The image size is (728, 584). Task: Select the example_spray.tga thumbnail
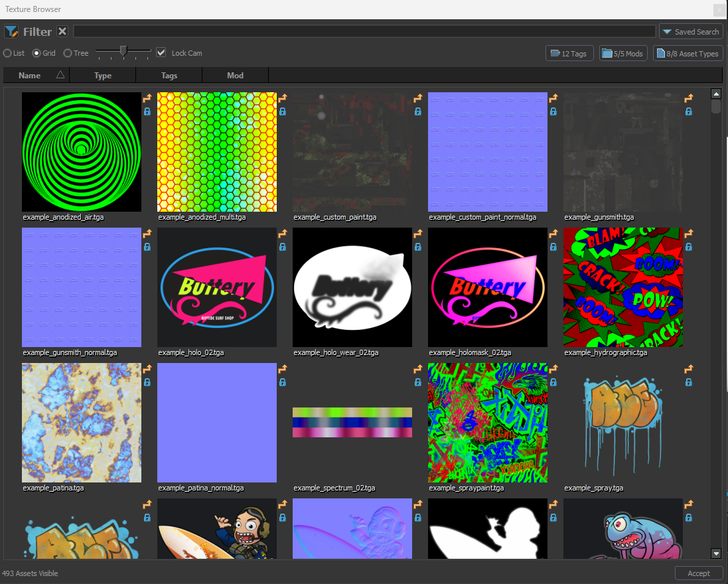point(623,423)
